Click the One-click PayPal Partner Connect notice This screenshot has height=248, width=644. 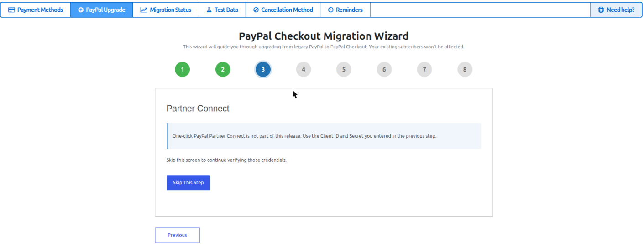[324, 136]
